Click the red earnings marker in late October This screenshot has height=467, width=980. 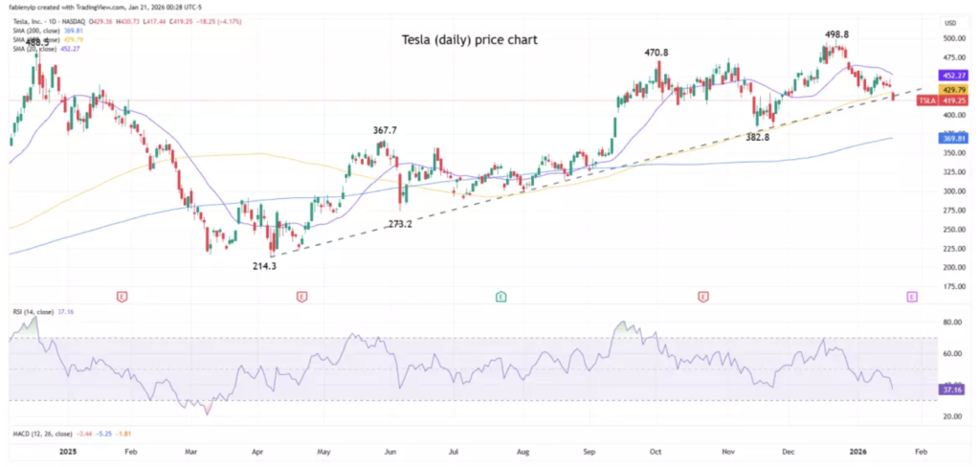tap(703, 297)
